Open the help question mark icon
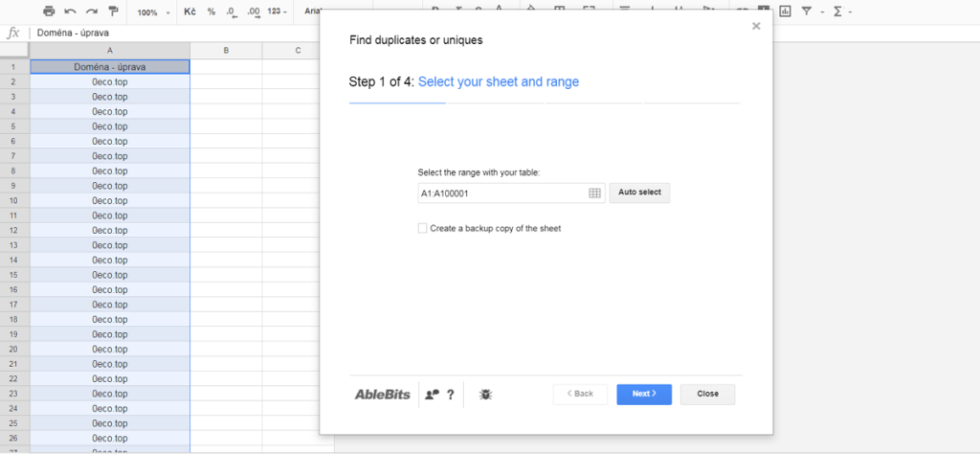Image resolution: width=980 pixels, height=454 pixels. [451, 394]
